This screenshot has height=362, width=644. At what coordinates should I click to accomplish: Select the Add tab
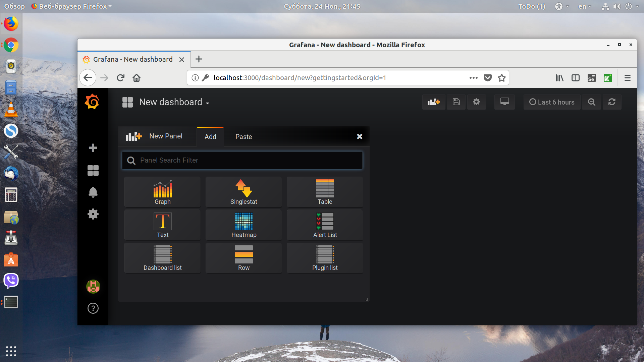[210, 137]
